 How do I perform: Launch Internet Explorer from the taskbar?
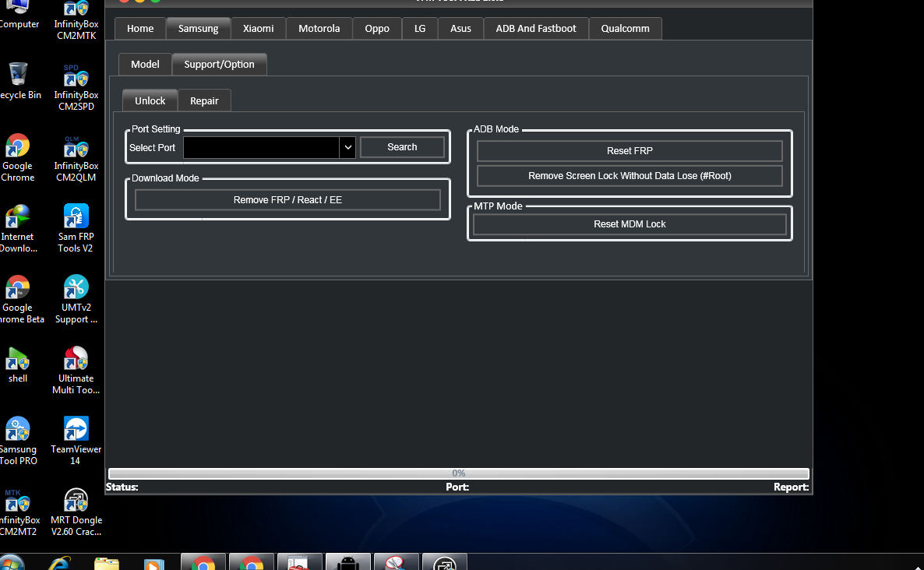coord(59,563)
